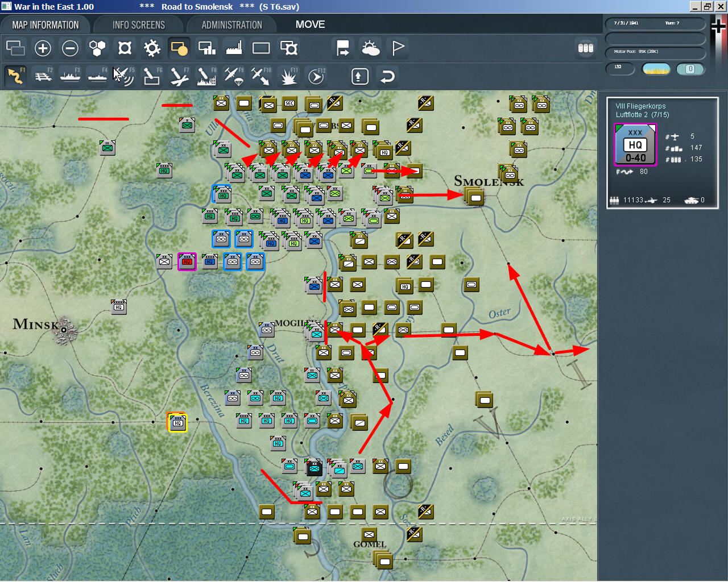Click the VIII Fliegerkorps unit name

coord(640,106)
